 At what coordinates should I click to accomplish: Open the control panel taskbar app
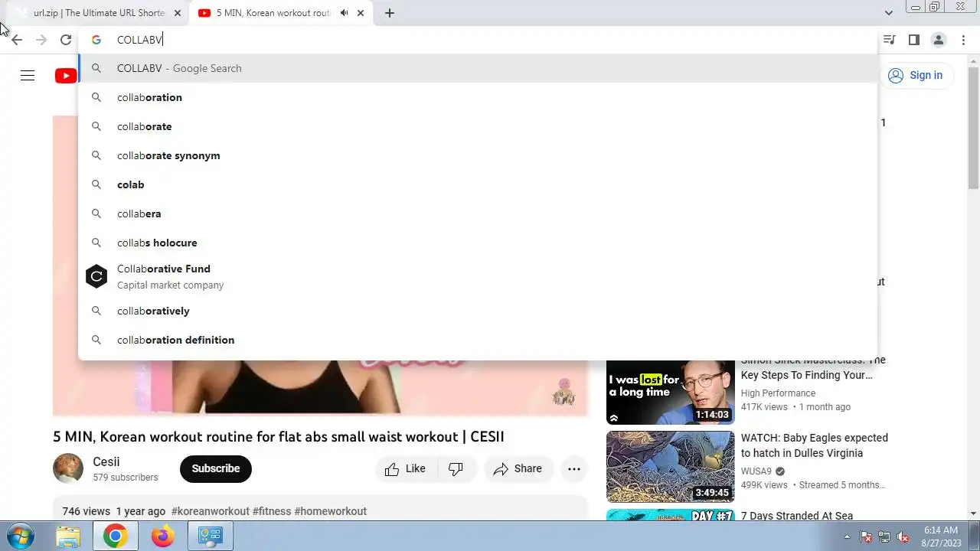coord(210,536)
